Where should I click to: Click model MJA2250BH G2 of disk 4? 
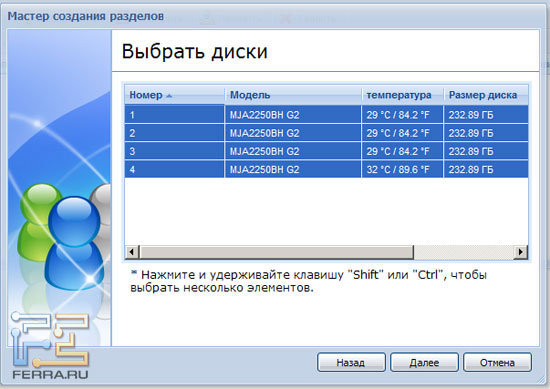click(264, 169)
